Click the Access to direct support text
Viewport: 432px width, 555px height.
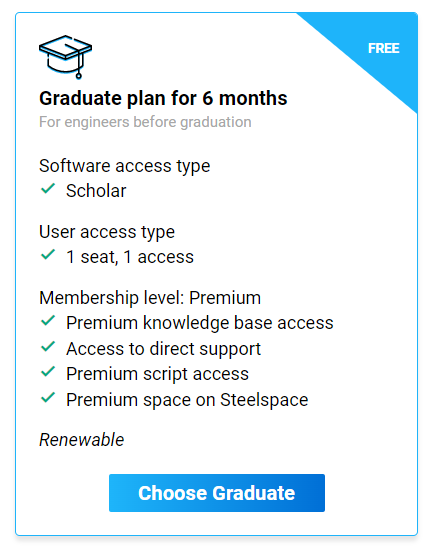pyautogui.click(x=164, y=349)
